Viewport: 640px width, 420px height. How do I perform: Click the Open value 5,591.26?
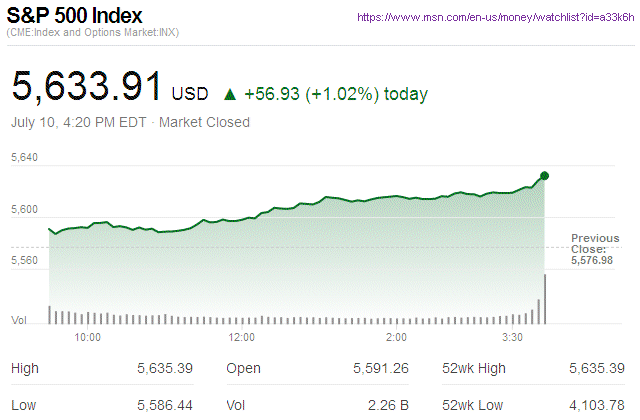click(380, 368)
